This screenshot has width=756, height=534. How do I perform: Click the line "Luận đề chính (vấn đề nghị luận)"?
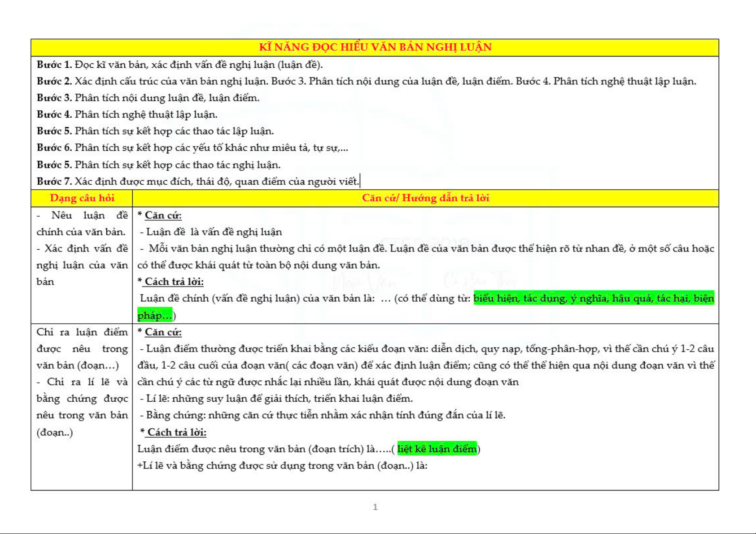[257, 298]
